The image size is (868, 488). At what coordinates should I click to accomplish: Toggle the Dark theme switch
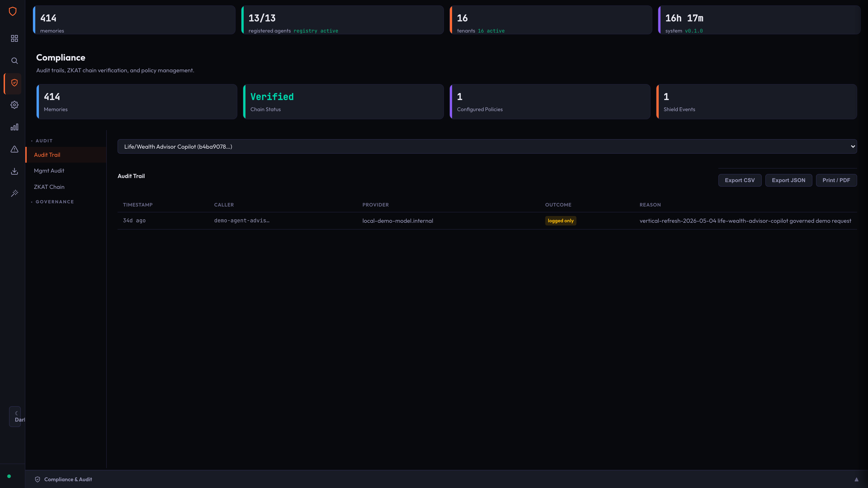tap(15, 417)
